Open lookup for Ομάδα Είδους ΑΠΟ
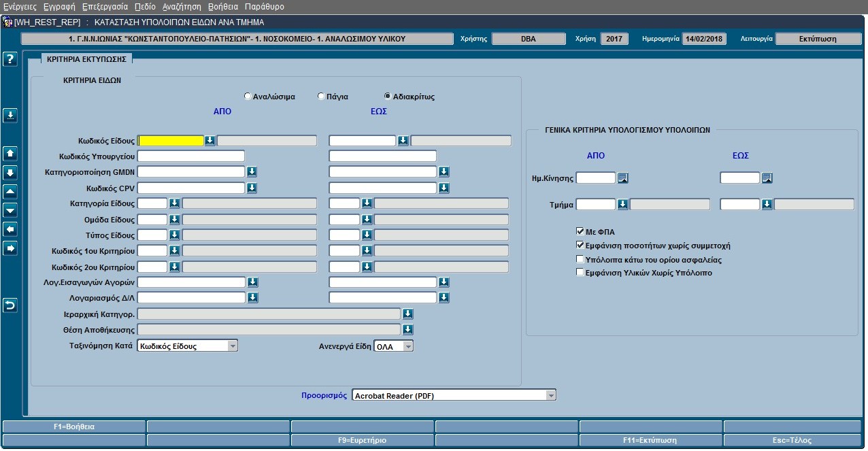Viewport: 868px width, 451px height. point(174,219)
